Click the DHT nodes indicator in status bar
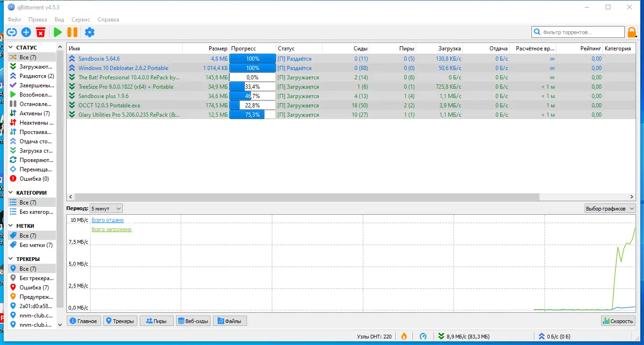Image resolution: width=644 pixels, height=345 pixels. point(373,336)
